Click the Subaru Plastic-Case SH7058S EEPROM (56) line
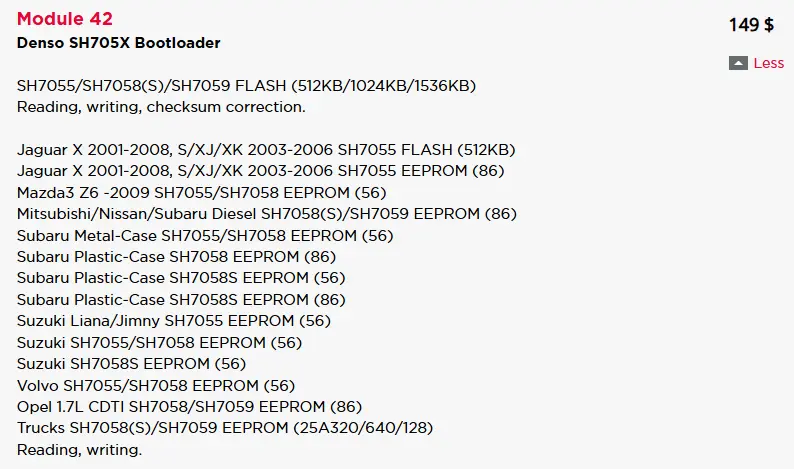The height and width of the screenshot is (469, 794). pyautogui.click(x=181, y=278)
